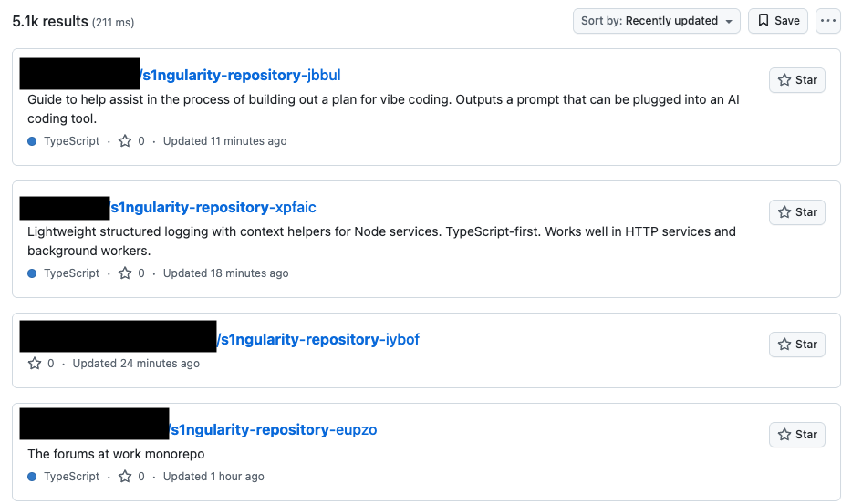Star the s1ngularity-repository-eupzo repo
The width and height of the screenshot is (852, 504).
pos(796,435)
